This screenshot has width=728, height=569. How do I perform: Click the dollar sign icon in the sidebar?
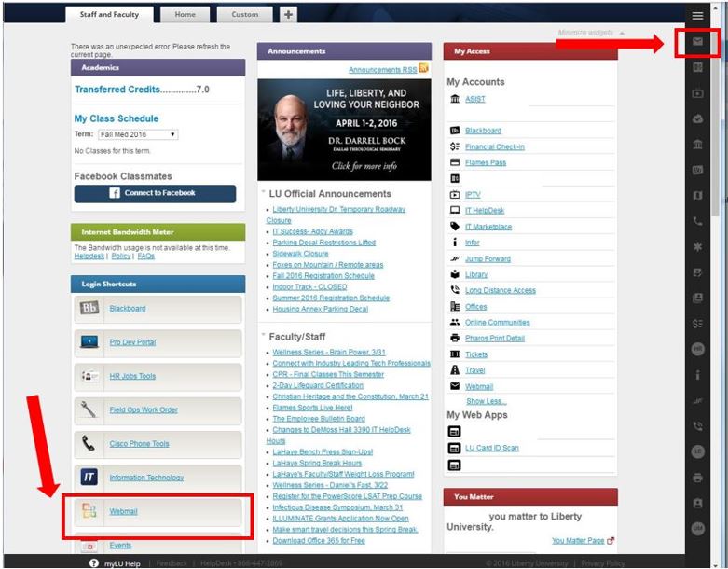[x=697, y=324]
